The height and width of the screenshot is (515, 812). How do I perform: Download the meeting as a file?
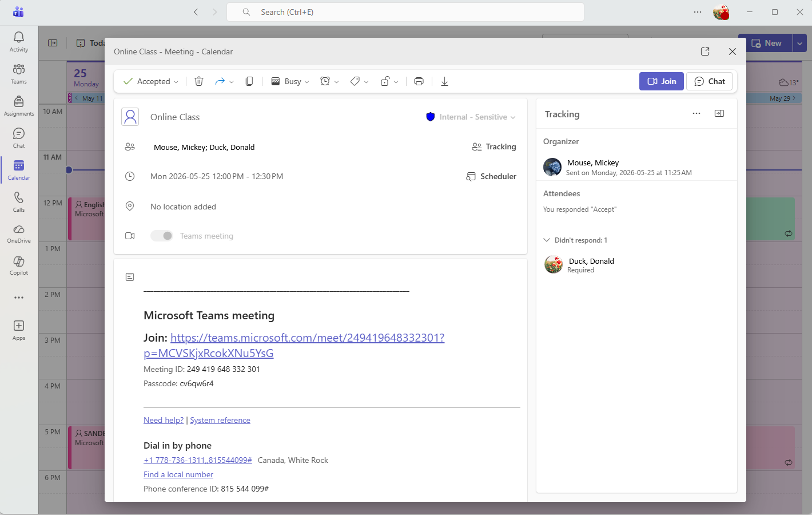444,81
